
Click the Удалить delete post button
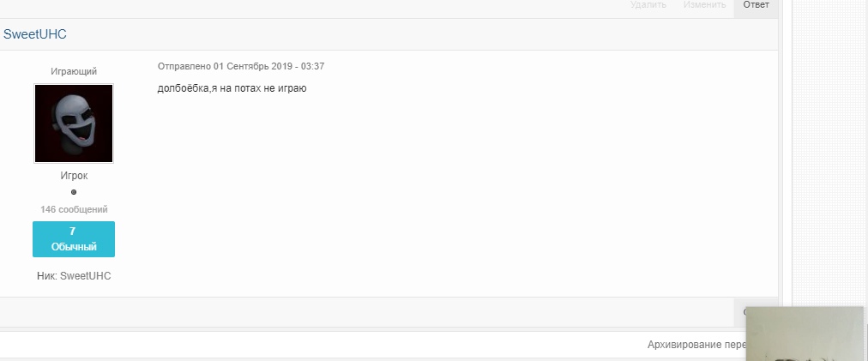pos(648,5)
